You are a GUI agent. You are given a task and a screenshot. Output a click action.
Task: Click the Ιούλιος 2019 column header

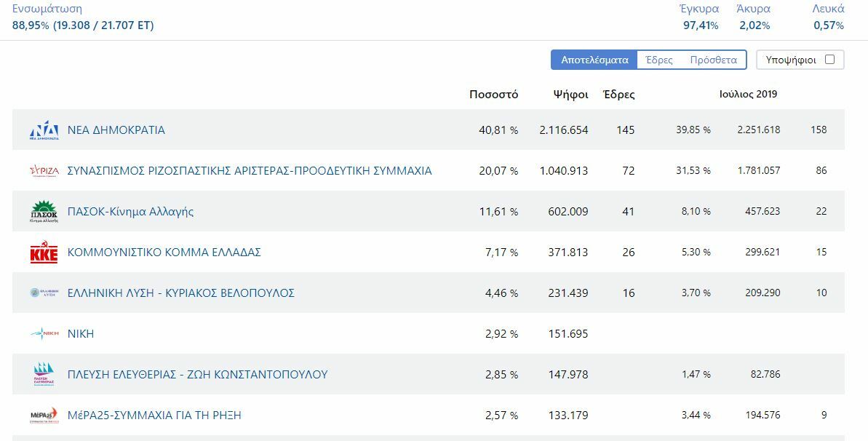(x=748, y=95)
